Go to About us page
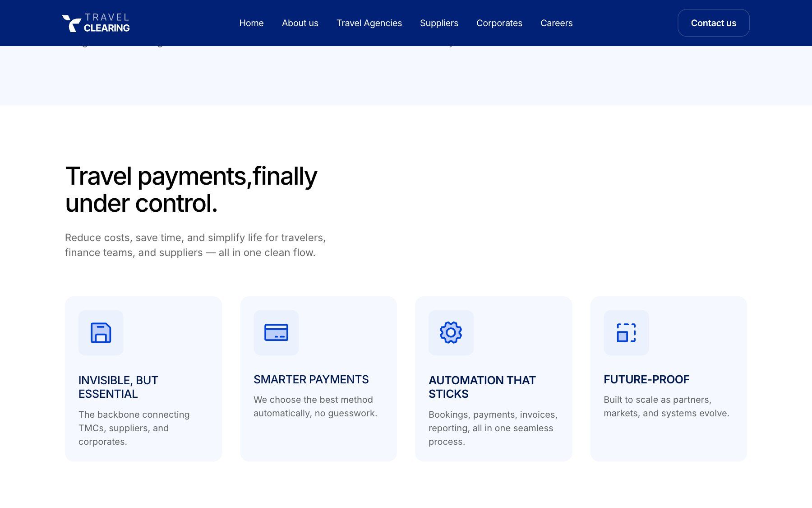The height and width of the screenshot is (508, 812). click(x=300, y=23)
